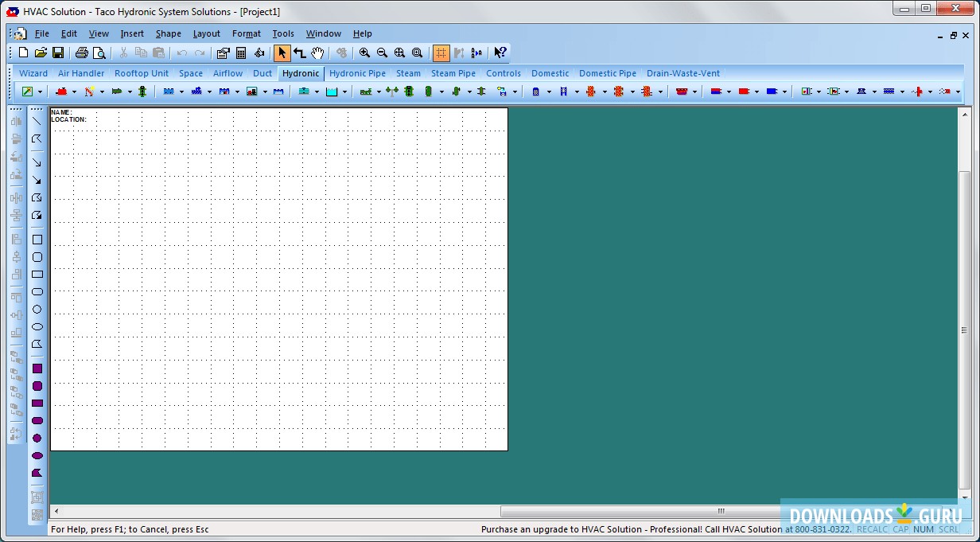Open dropdown arrow beside first Hydronic toolbar icon
Screen dimensions: 980x542
pyautogui.click(x=40, y=92)
